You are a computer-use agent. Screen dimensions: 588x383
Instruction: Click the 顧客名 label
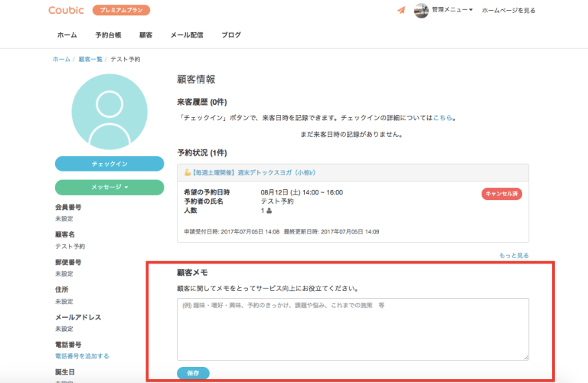pyautogui.click(x=65, y=234)
